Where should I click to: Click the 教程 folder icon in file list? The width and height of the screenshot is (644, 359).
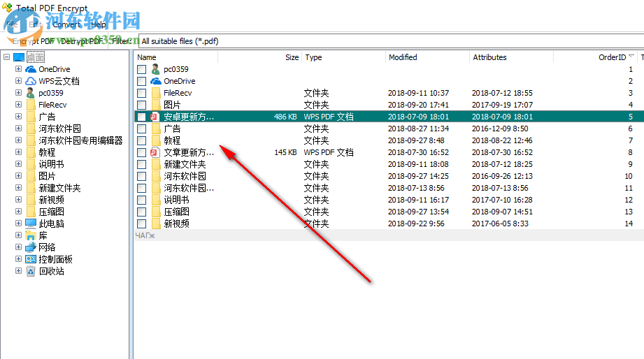[x=156, y=140]
